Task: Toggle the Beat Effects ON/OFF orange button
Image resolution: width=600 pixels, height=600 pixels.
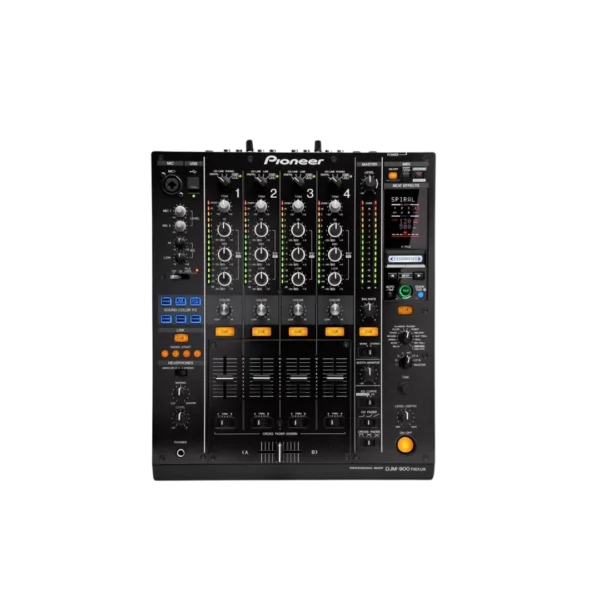Action: (405, 445)
